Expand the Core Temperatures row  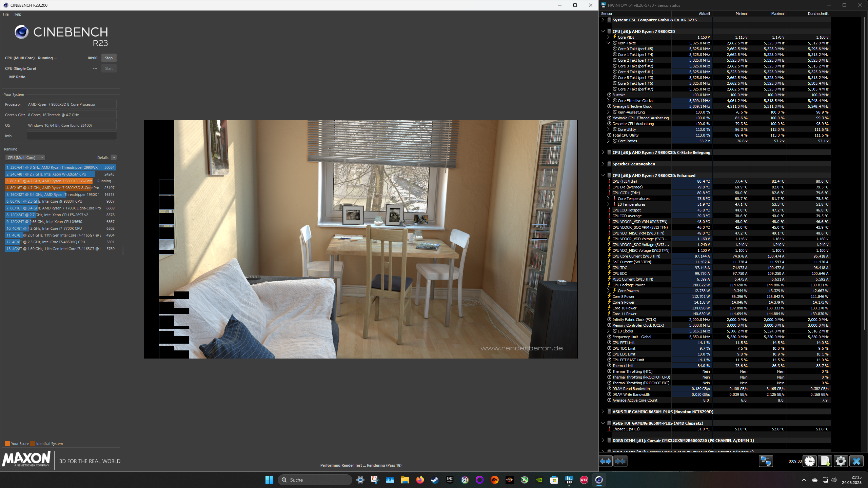[x=608, y=199]
